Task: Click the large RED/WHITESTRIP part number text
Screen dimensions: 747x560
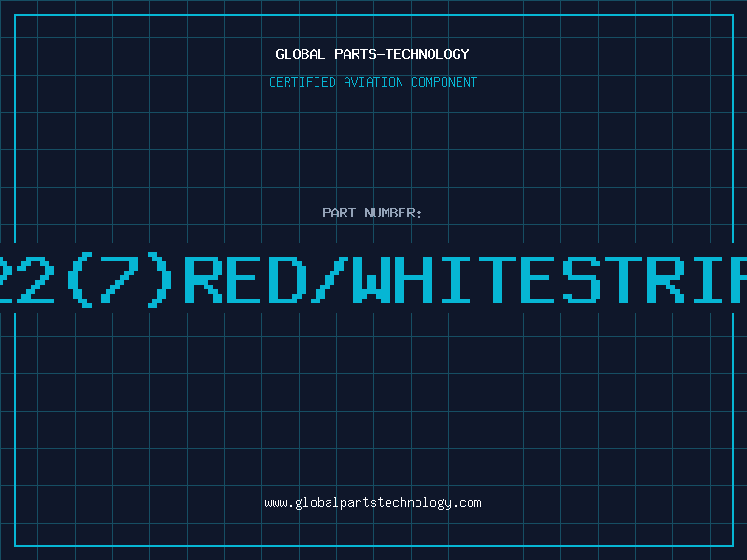Action: coord(373,279)
